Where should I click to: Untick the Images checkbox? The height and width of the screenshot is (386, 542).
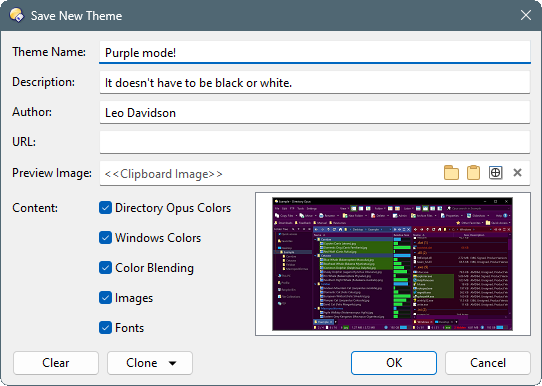tap(105, 298)
